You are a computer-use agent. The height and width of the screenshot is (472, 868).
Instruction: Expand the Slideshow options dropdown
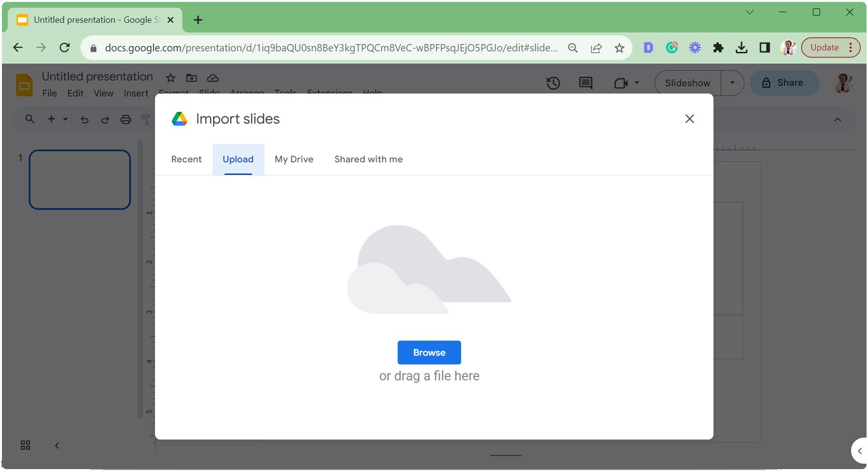pos(732,83)
